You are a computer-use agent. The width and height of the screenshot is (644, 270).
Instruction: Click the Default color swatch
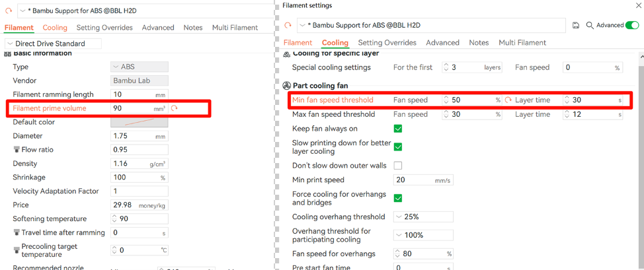click(x=140, y=122)
